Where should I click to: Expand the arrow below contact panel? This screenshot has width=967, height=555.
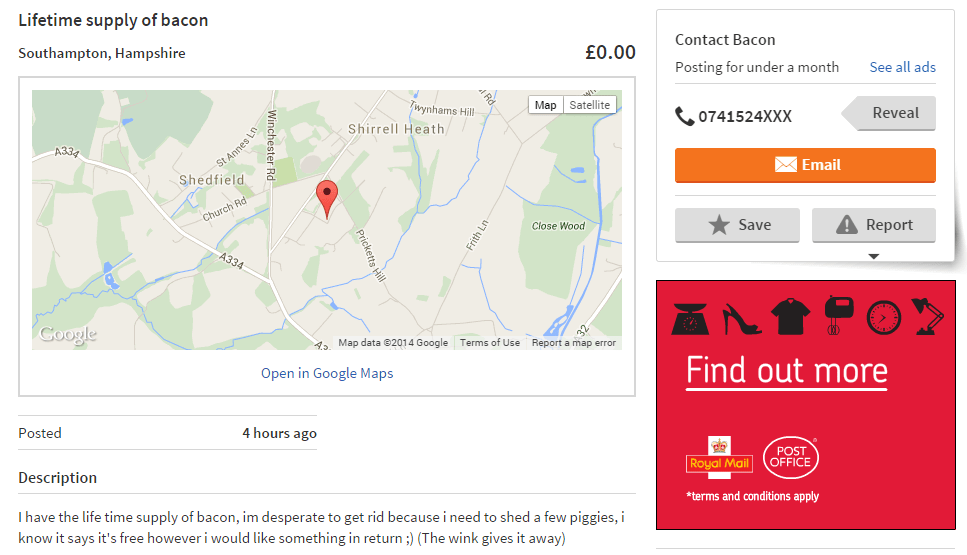pos(873,257)
